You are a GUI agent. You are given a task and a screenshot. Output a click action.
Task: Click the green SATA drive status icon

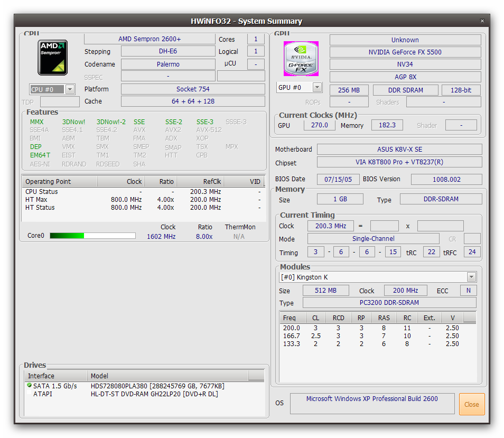pos(29,385)
